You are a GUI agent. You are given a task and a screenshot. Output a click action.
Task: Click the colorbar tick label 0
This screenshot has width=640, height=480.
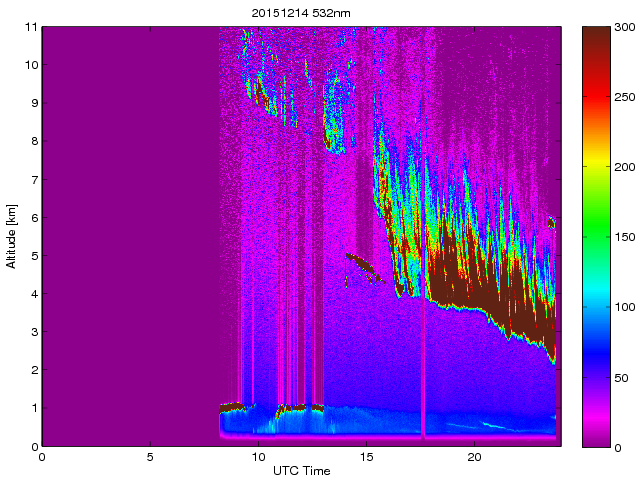(x=618, y=448)
